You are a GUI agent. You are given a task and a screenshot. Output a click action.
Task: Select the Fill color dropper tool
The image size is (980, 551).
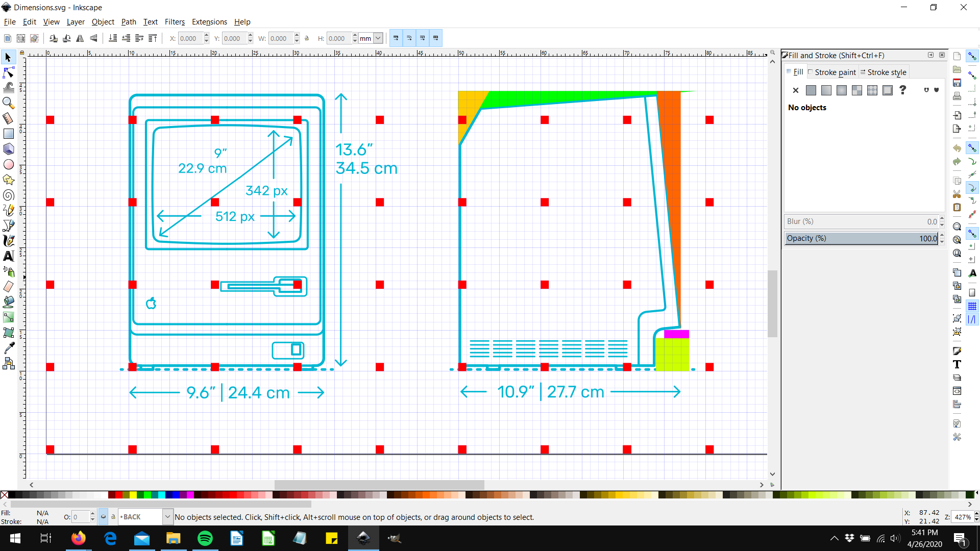pos(9,348)
